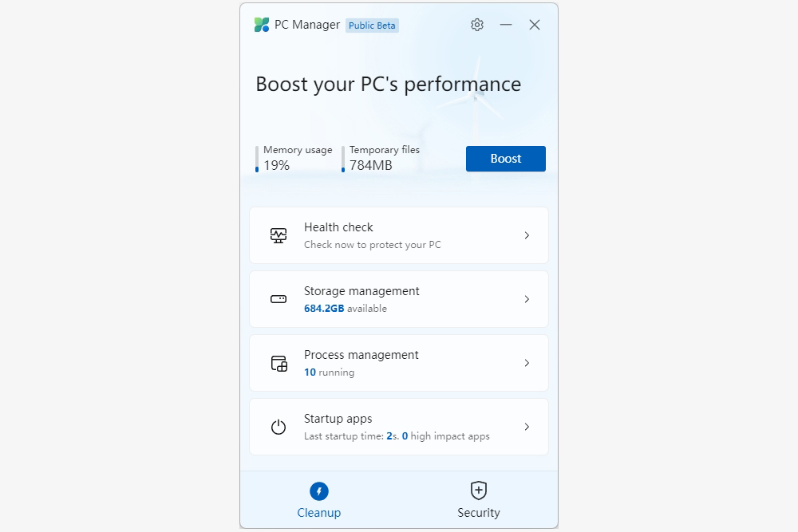Viewport: 798px width, 532px height.
Task: Click the '10 running' text
Action: coord(329,372)
